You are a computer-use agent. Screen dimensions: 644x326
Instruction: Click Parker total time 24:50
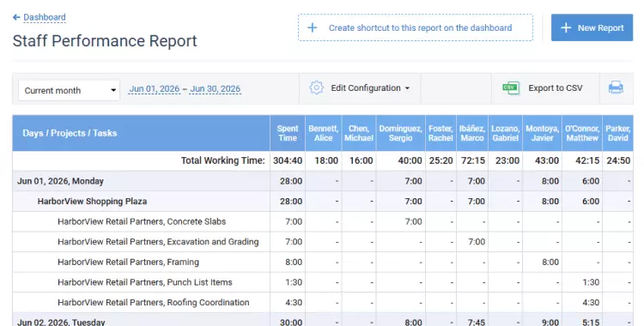[618, 160]
